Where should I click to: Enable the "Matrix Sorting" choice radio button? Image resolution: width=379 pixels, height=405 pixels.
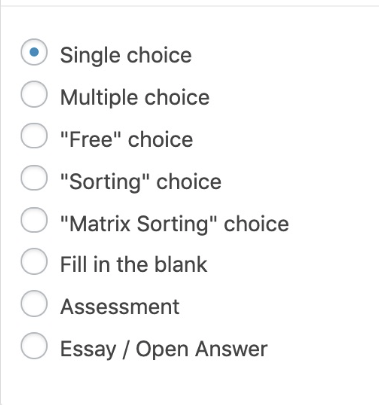(34, 220)
